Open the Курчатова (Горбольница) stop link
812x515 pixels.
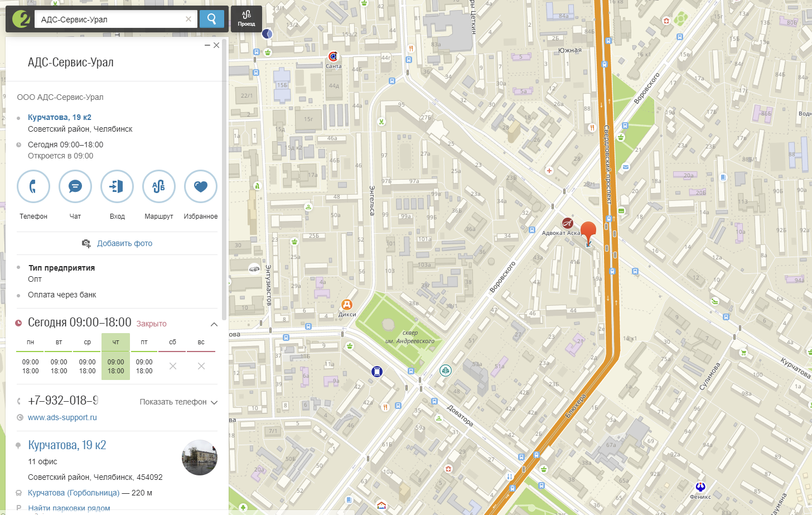click(x=74, y=493)
